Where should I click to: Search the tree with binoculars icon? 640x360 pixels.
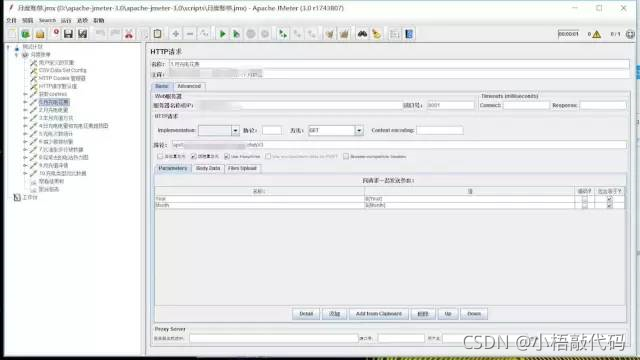362,34
